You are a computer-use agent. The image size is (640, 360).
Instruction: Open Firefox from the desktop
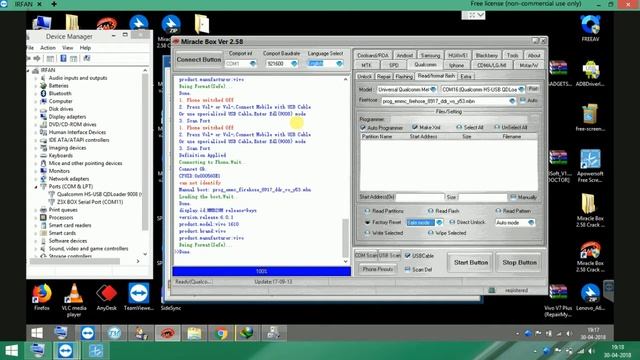42,297
